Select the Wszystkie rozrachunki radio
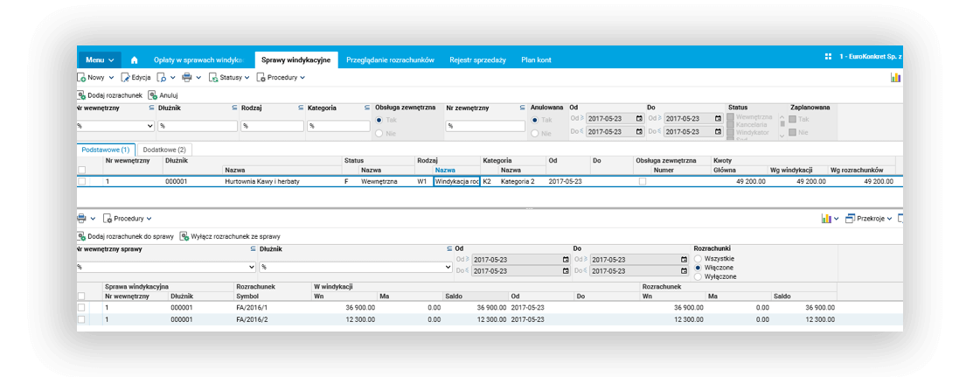The width and height of the screenshot is (980, 377). (698, 257)
